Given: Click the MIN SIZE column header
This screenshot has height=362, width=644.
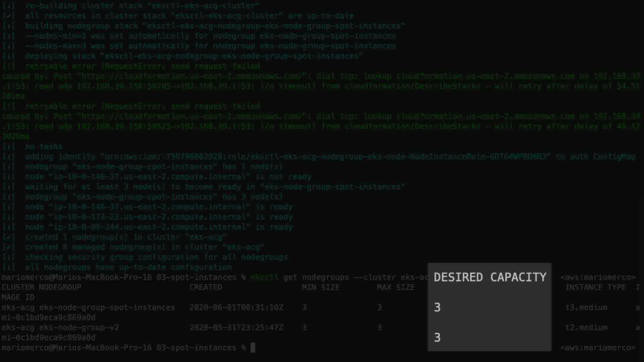Looking at the screenshot, I should click(x=321, y=287).
